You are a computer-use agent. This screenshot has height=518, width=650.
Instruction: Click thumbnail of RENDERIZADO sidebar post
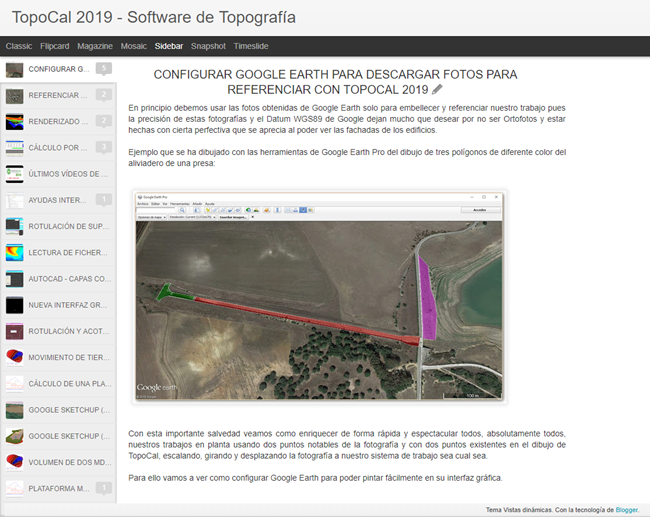(15, 122)
